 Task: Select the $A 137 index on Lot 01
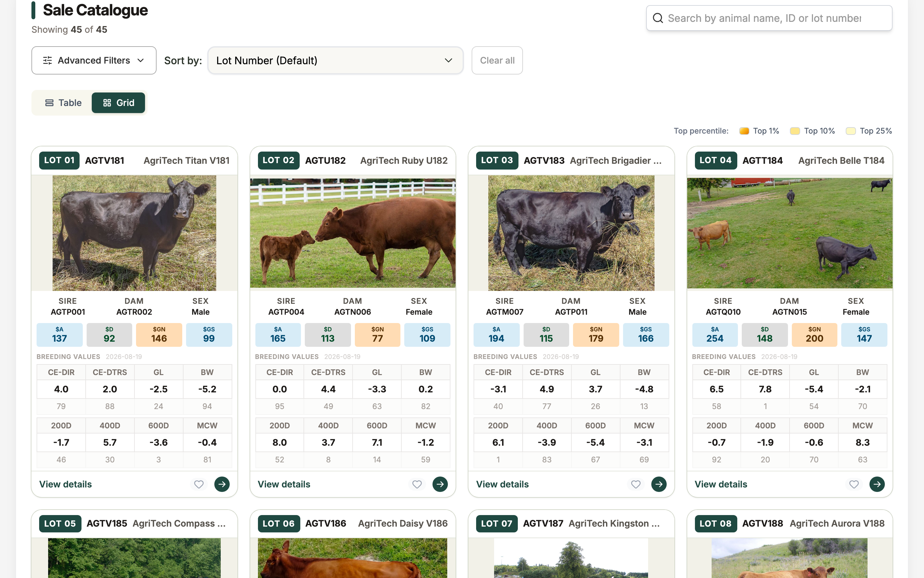(60, 335)
